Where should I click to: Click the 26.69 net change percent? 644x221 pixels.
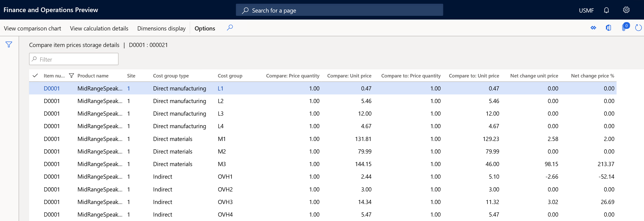(607, 202)
